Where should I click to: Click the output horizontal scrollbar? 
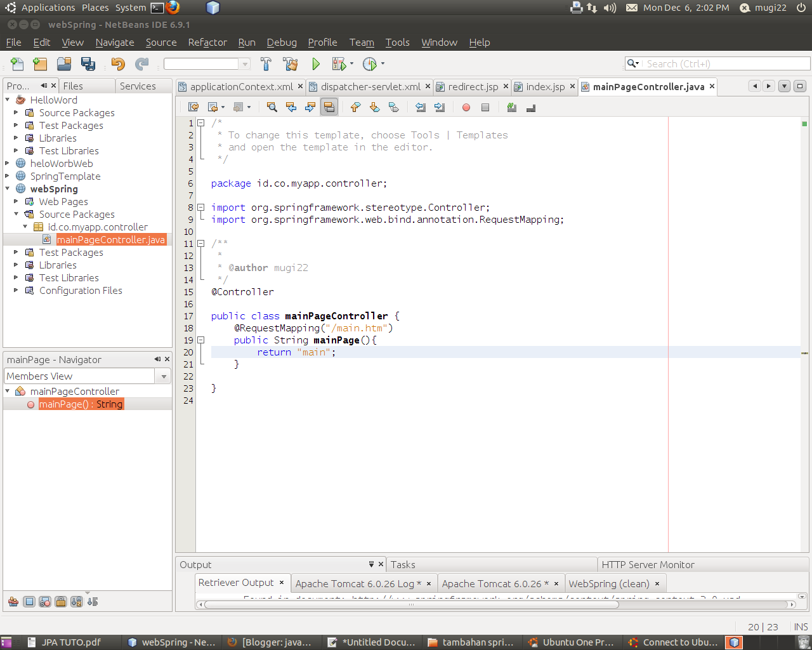[x=411, y=604]
